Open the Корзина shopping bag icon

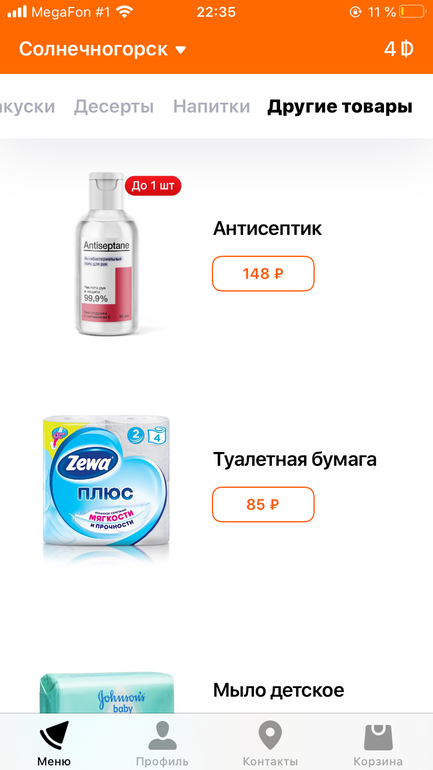tap(378, 737)
